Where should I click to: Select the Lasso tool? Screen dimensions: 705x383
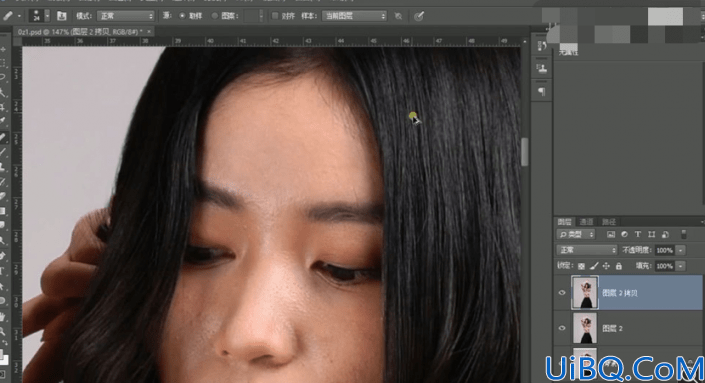click(x=3, y=77)
